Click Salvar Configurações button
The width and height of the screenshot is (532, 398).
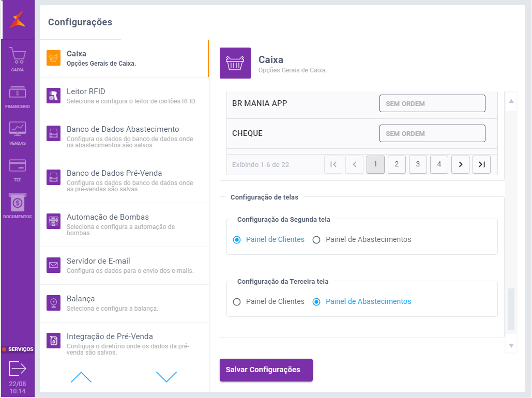(266, 370)
